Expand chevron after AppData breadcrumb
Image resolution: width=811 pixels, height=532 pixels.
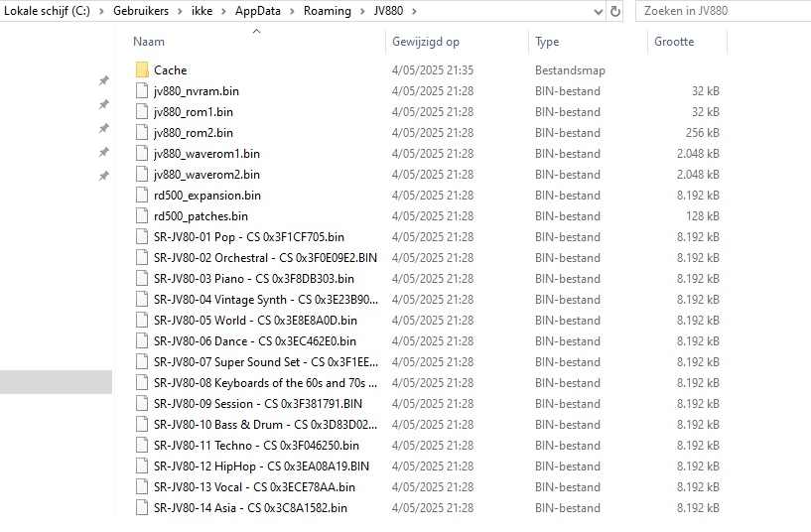click(x=292, y=11)
